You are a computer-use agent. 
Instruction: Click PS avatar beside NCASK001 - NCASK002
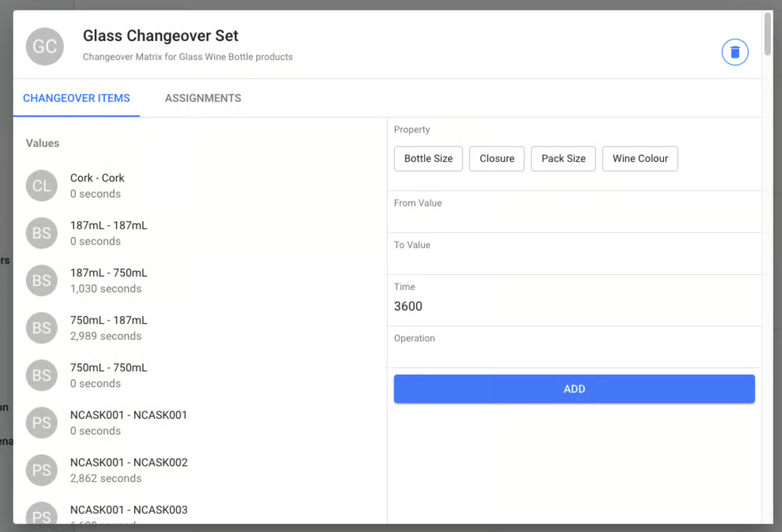click(42, 470)
